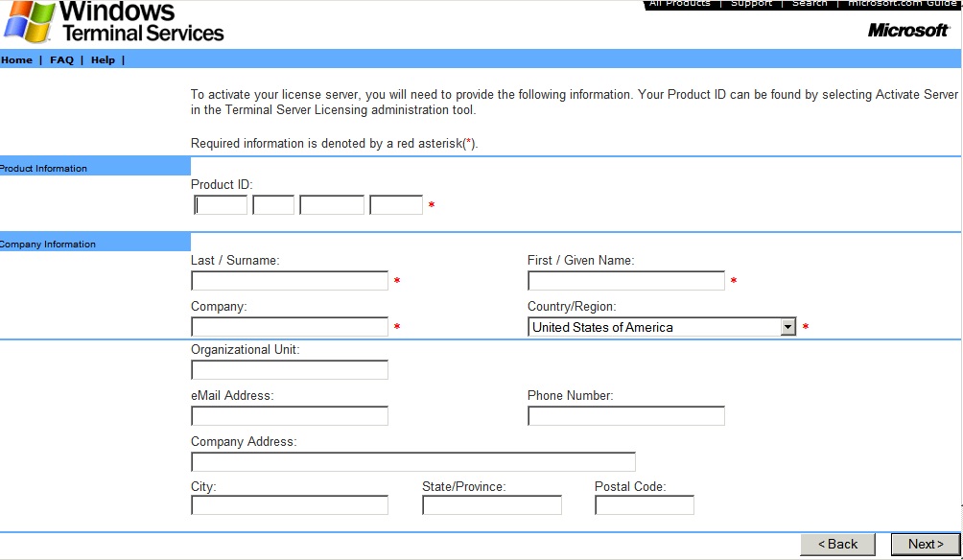Image resolution: width=963 pixels, height=560 pixels.
Task: Open the Country/Region dropdown arrow
Action: coord(788,327)
